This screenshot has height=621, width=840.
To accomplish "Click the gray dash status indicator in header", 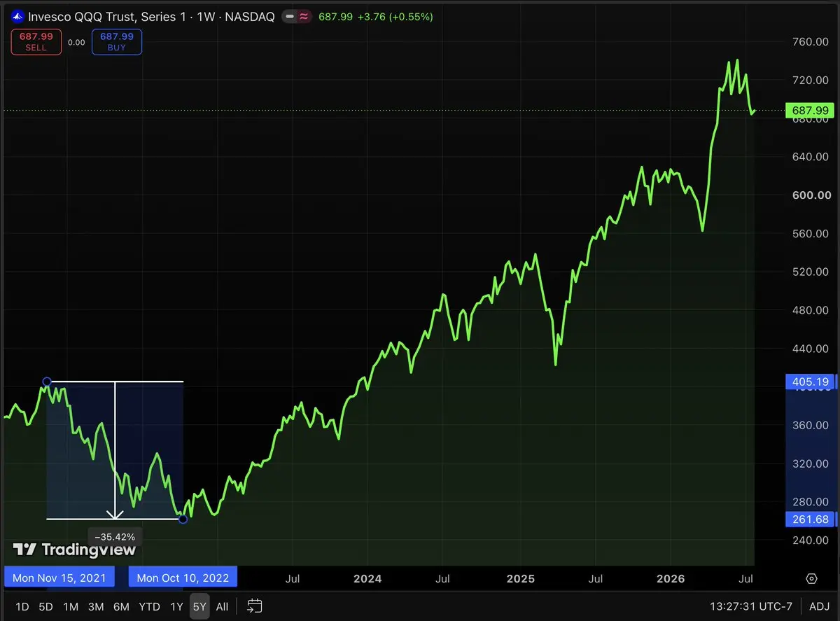I will tap(290, 16).
